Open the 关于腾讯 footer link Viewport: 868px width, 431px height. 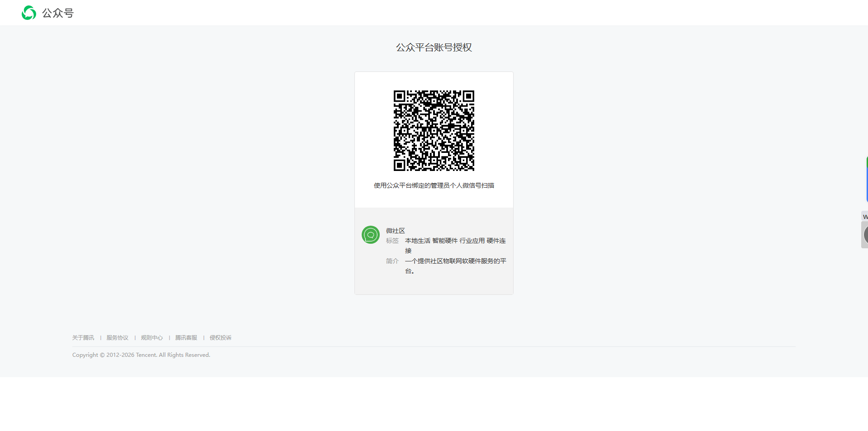coord(83,338)
